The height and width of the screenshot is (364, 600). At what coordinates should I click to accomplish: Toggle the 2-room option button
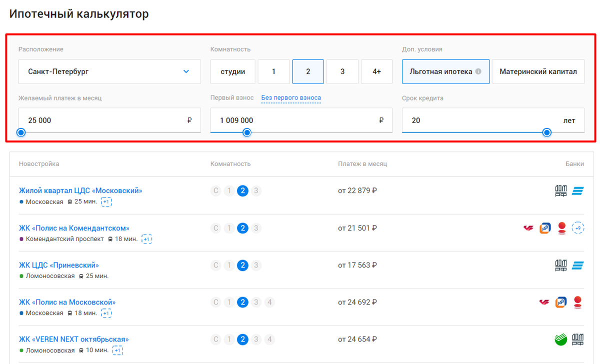pos(308,71)
